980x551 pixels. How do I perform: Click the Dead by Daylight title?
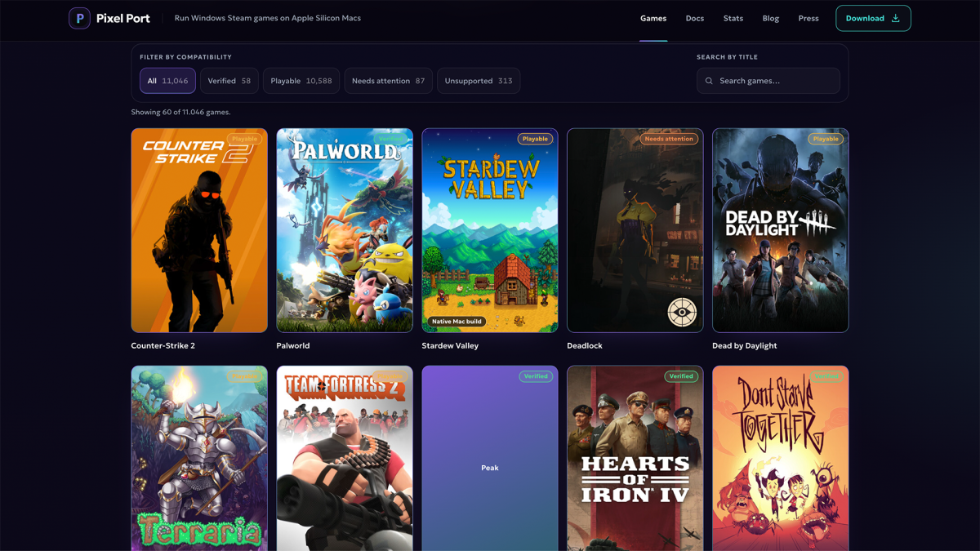(x=745, y=345)
